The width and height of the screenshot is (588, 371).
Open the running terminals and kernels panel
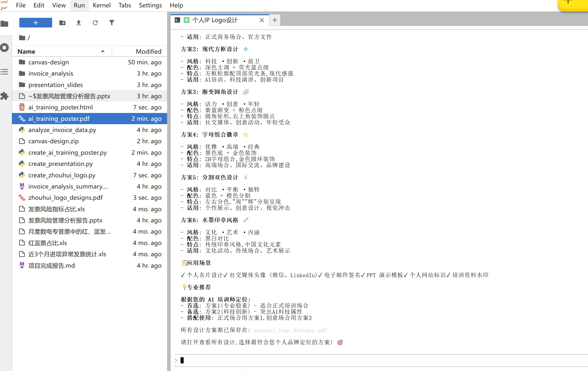pyautogui.click(x=5, y=48)
